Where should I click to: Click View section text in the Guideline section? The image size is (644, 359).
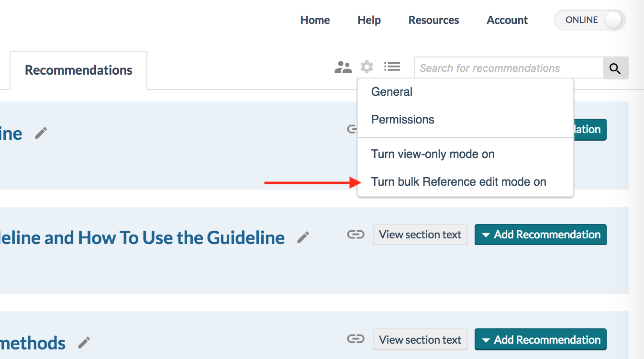pyautogui.click(x=420, y=235)
